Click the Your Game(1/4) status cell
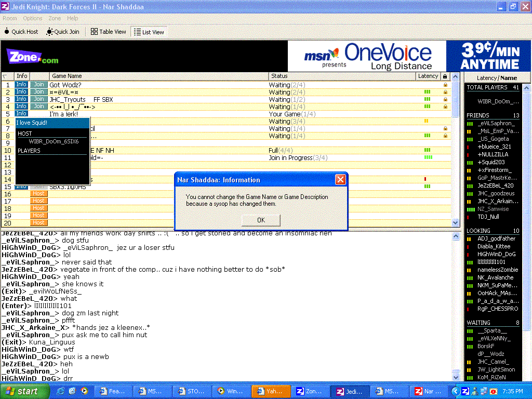Image resolution: width=532 pixels, height=399 pixels. click(x=292, y=114)
